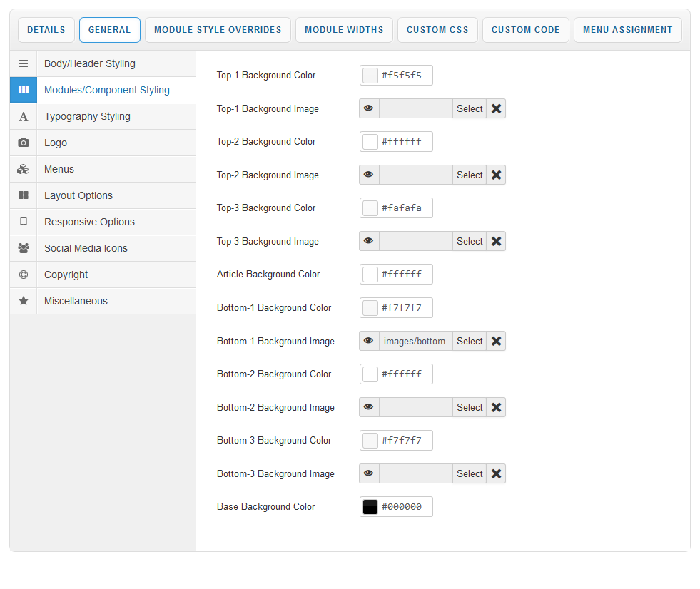Image resolution: width=700 pixels, height=589 pixels.
Task: Click the copyright symbol icon in sidebar
Action: (24, 275)
